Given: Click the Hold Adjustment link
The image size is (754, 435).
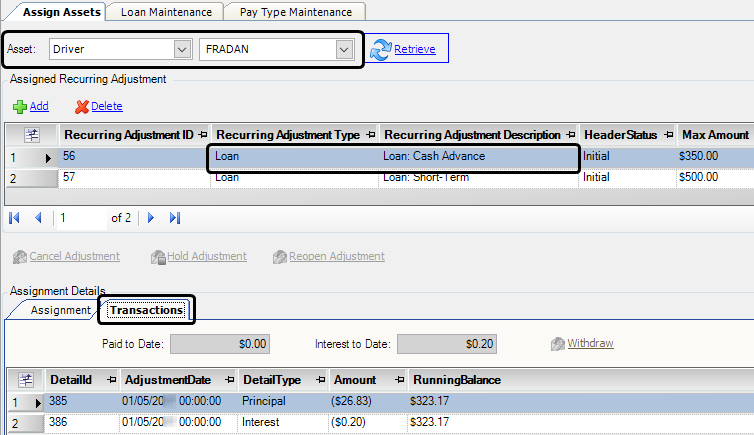Looking at the screenshot, I should click(x=207, y=256).
